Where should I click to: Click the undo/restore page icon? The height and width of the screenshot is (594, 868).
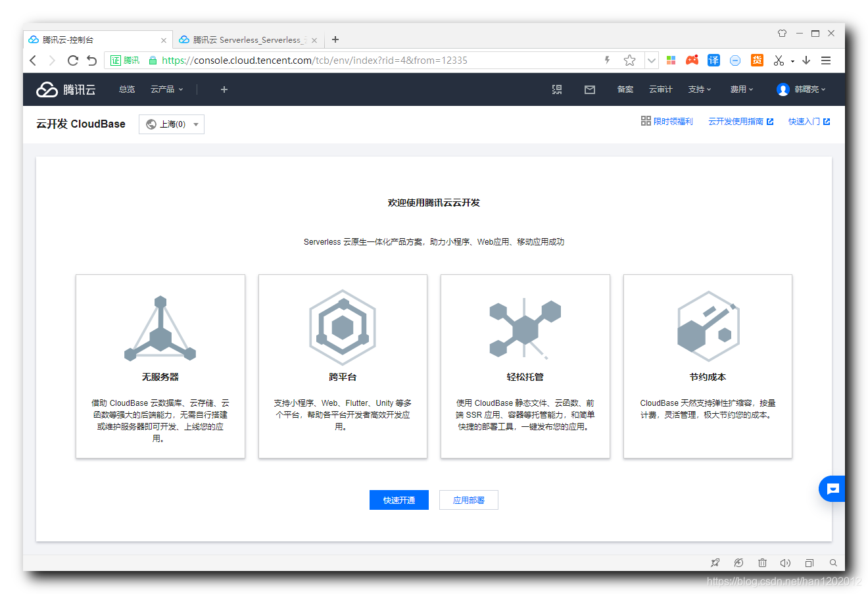point(92,61)
